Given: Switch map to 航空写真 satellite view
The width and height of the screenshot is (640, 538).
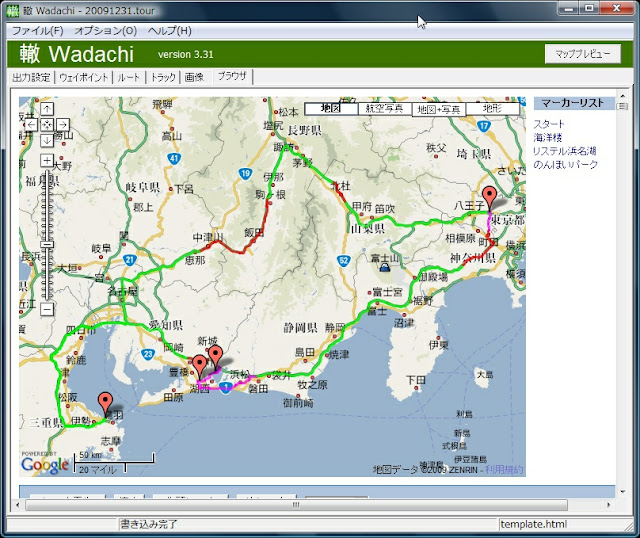Looking at the screenshot, I should [384, 109].
